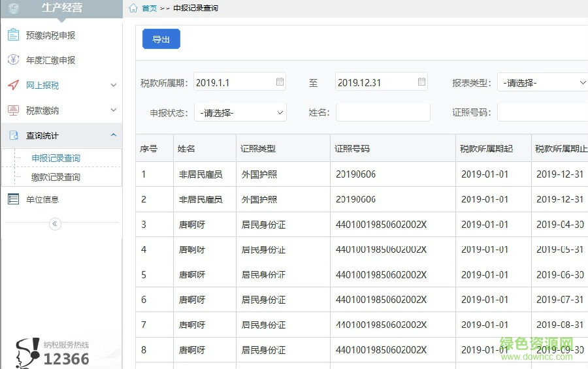Open calendar picker for start date
Screen dimensions: 588x369
pos(280,82)
